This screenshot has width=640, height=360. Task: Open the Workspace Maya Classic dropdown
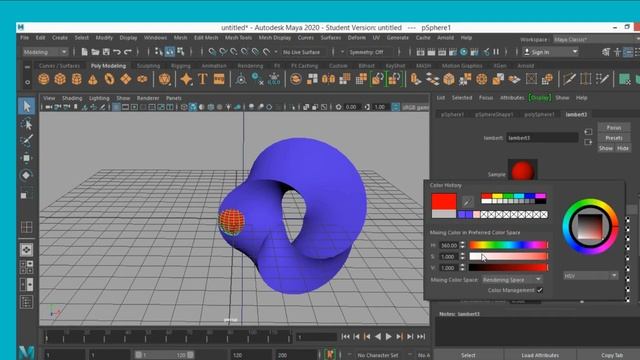pos(597,40)
